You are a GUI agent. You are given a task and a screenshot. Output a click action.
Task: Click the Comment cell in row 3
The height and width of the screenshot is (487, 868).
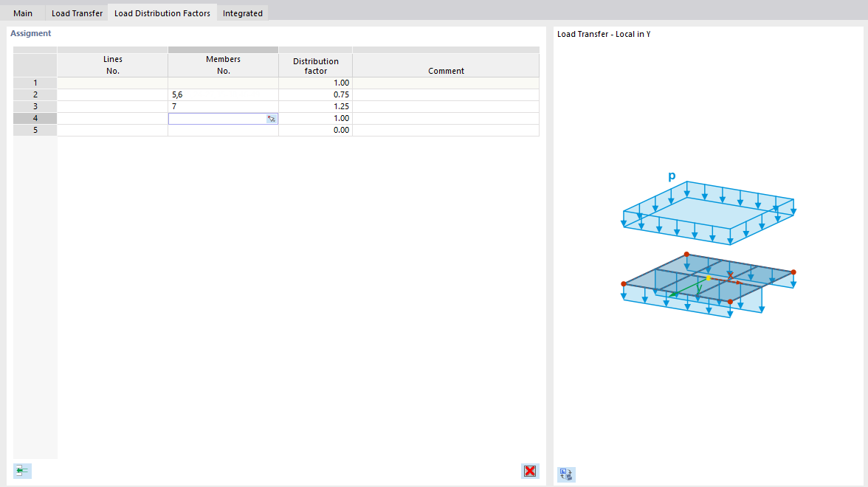click(x=446, y=106)
